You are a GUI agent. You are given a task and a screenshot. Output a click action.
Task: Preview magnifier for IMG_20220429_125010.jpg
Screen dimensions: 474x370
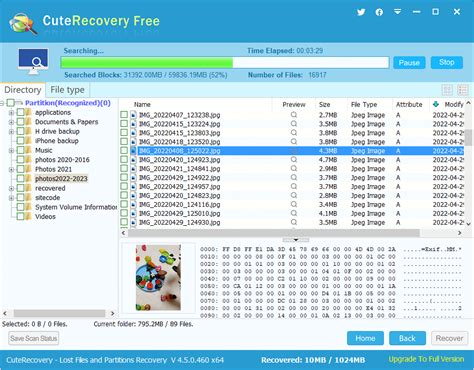tap(294, 213)
